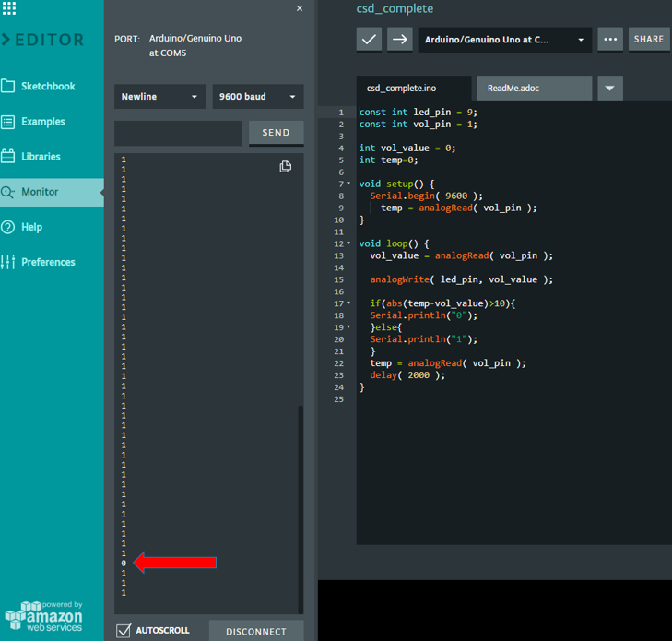Switch to the csd_complete.ino tab

click(414, 89)
